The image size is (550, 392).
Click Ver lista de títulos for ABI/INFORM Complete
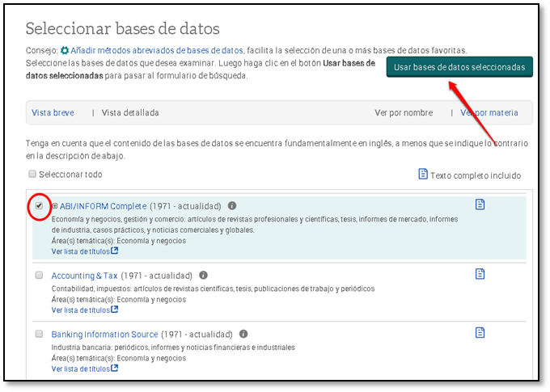pos(81,251)
